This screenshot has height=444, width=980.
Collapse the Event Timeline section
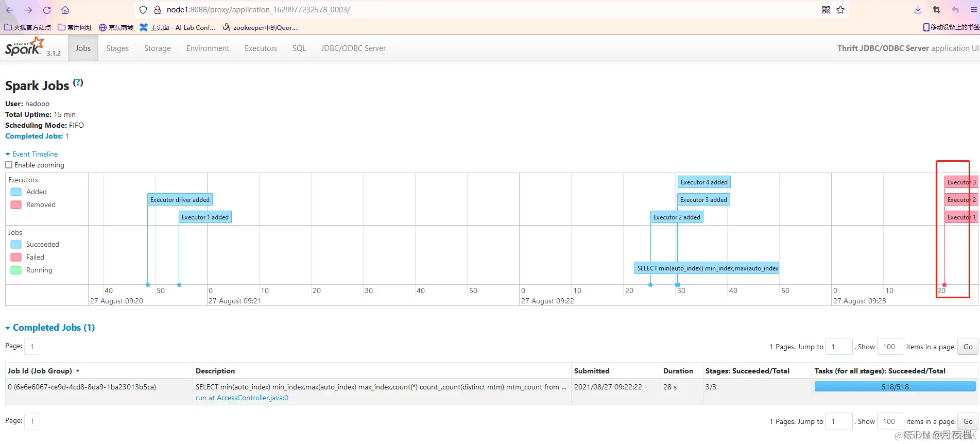[x=31, y=154]
